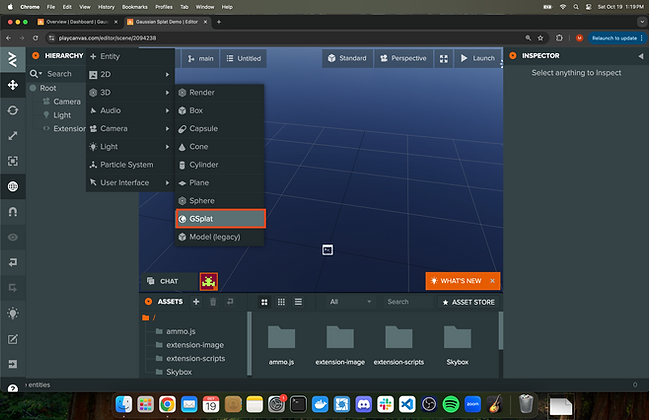The width and height of the screenshot is (649, 420).
Task: Switch assets to the large grid view
Action: coord(264,301)
